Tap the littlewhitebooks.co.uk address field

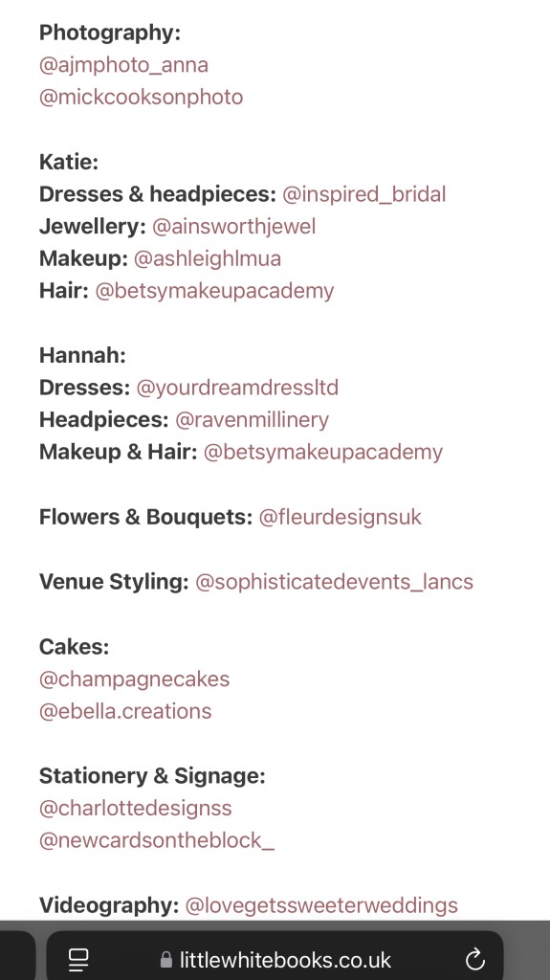pyautogui.click(x=275, y=959)
